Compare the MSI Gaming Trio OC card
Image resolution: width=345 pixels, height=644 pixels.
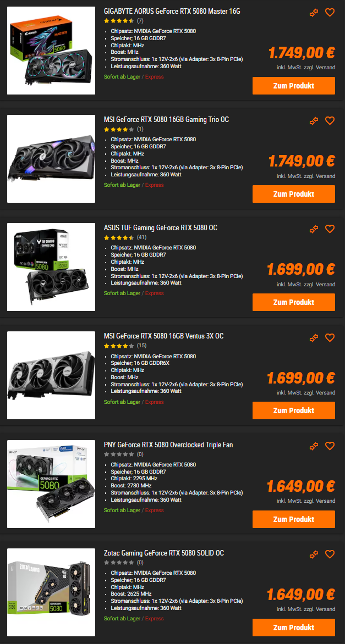click(x=314, y=121)
